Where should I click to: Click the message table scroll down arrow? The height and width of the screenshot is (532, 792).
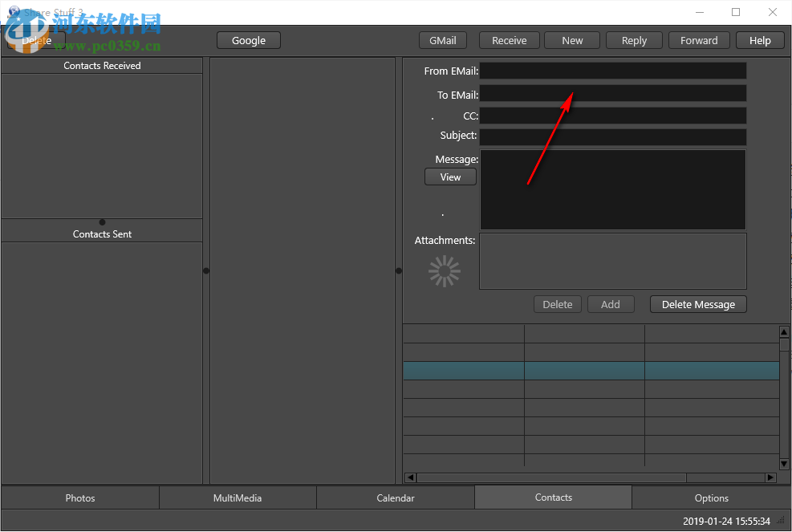[x=784, y=464]
